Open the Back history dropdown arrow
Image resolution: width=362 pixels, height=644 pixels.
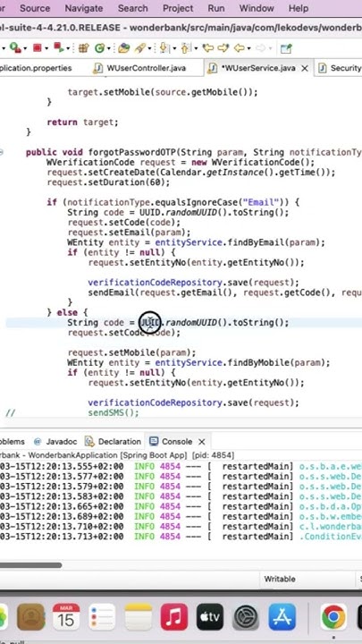tap(248, 48)
